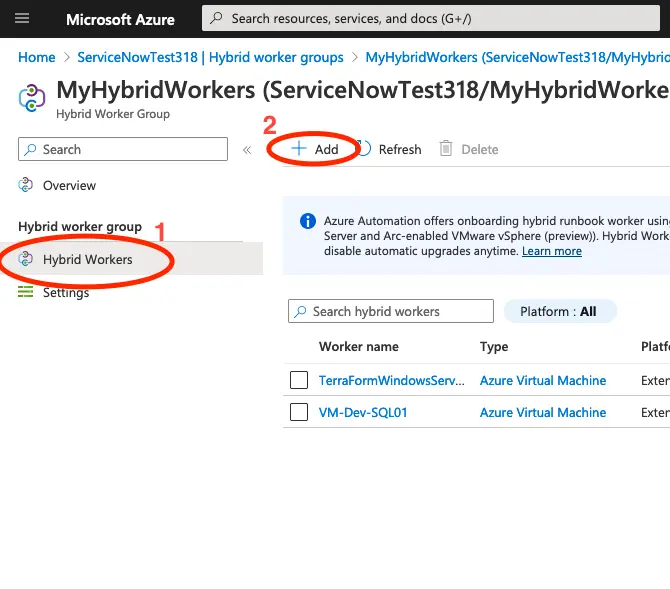This screenshot has width=670, height=589.
Task: Open the Overview menu item
Action: pos(69,186)
